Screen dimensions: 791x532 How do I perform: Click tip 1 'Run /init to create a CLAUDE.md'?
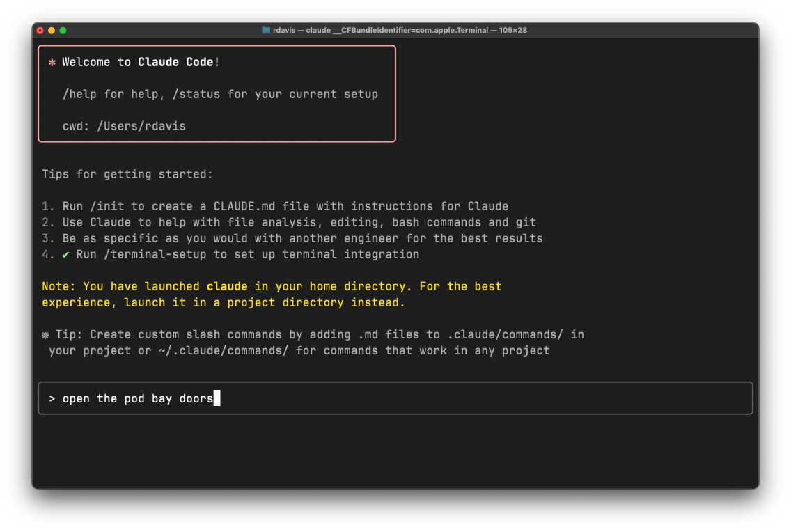click(285, 206)
